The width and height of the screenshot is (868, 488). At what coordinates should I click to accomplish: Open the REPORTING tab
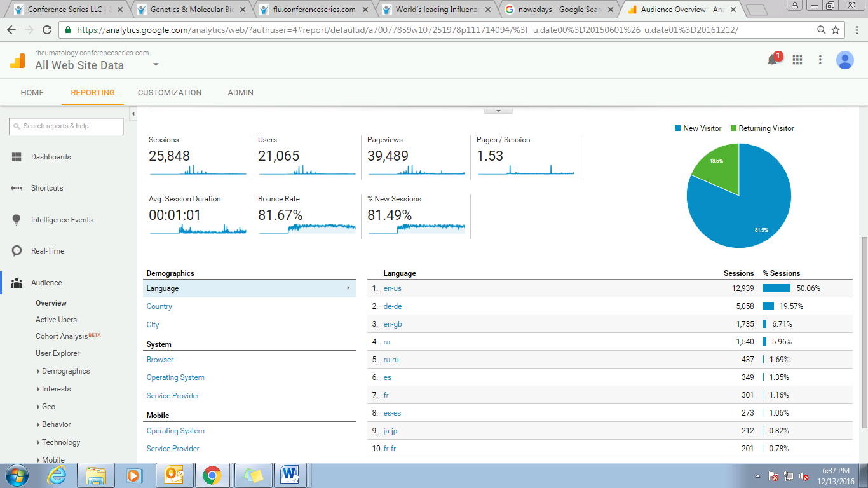point(93,93)
